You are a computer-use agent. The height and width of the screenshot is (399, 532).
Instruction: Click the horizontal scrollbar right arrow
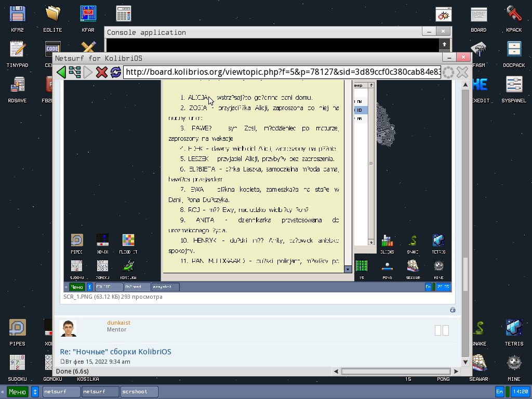tap(456, 371)
